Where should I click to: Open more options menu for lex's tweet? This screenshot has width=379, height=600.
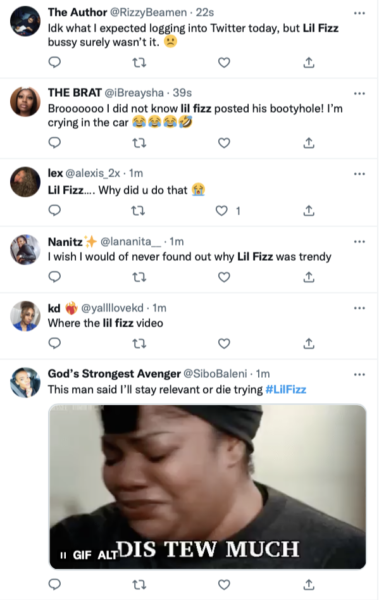pyautogui.click(x=359, y=174)
